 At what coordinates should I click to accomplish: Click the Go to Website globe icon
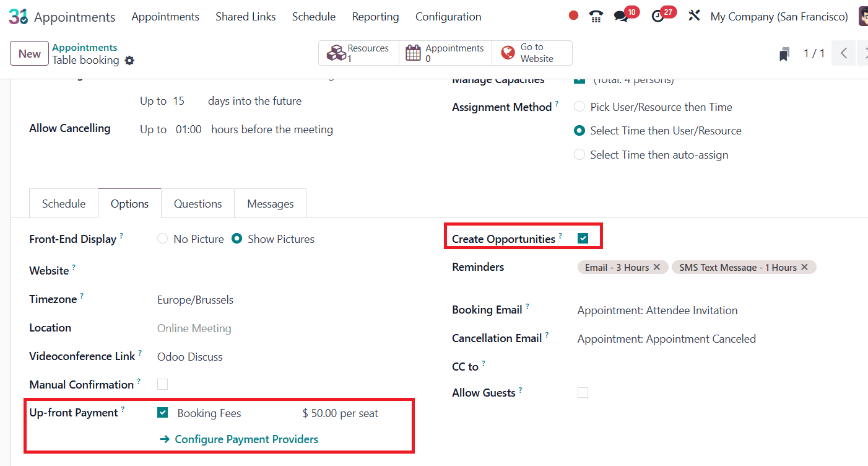pyautogui.click(x=508, y=53)
